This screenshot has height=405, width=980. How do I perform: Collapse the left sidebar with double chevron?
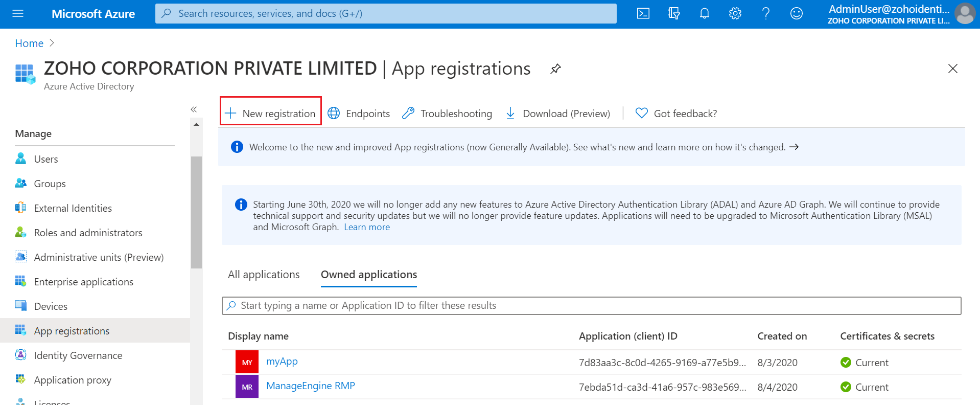194,109
